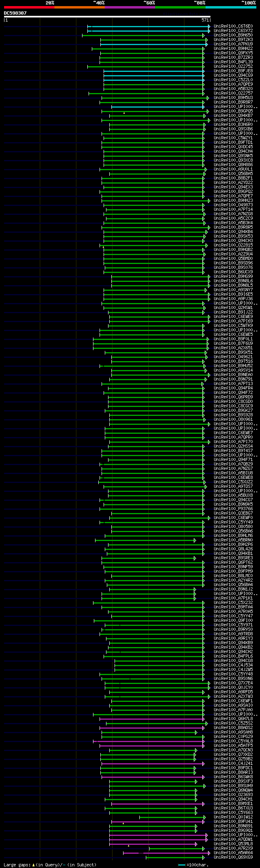The width and height of the screenshot is (260, 868).
Task: Choose entry UniRef100_A7R2X9
Action: click(x=233, y=849)
